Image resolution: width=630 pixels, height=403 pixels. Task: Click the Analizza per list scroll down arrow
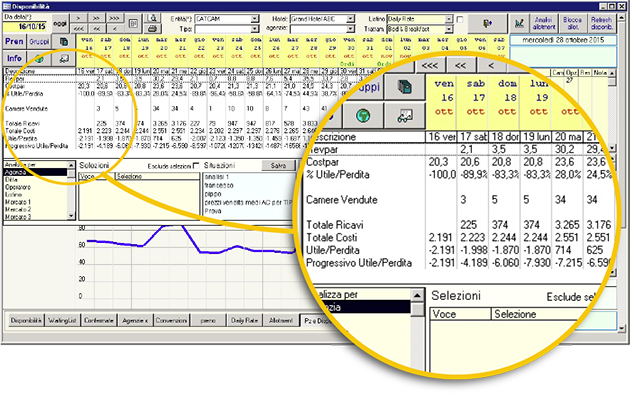click(x=71, y=216)
